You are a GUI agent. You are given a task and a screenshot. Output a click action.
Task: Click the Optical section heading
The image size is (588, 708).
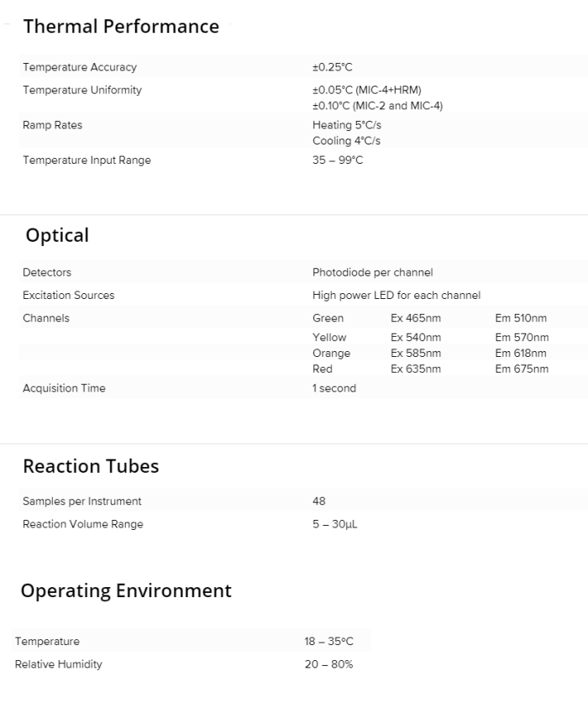point(57,236)
